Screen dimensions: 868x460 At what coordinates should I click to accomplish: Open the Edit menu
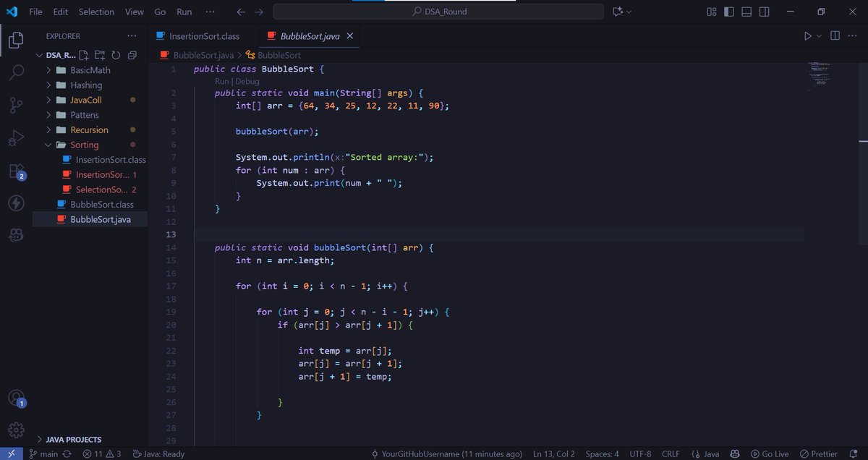61,12
